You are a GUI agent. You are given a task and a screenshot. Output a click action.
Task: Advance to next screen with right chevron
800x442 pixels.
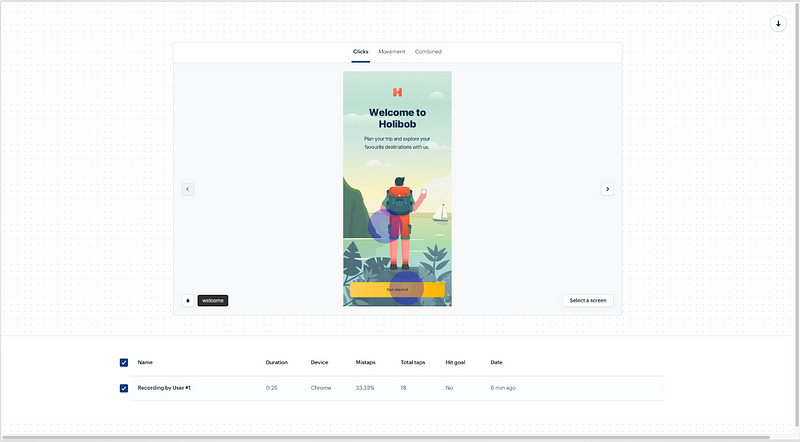point(607,189)
